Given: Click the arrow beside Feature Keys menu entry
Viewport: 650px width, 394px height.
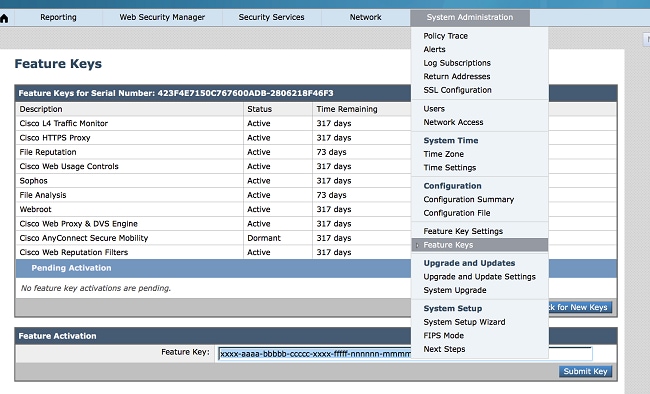Looking at the screenshot, I should coord(417,245).
